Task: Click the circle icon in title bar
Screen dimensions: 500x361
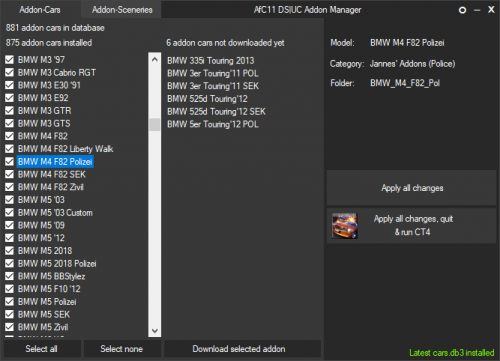Action: tap(462, 10)
